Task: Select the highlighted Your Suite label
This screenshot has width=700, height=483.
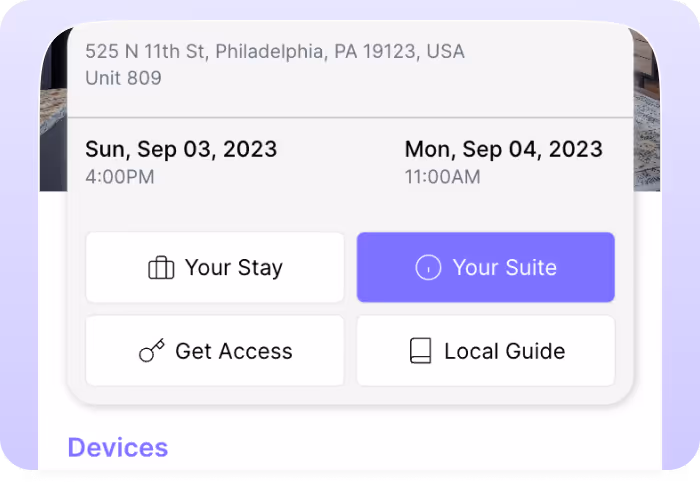Action: coord(504,268)
